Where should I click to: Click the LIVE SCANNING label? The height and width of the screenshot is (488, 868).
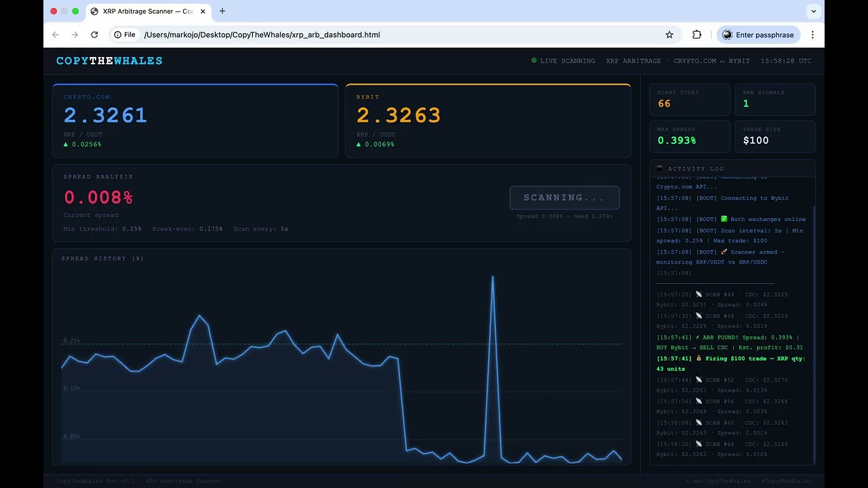point(568,61)
